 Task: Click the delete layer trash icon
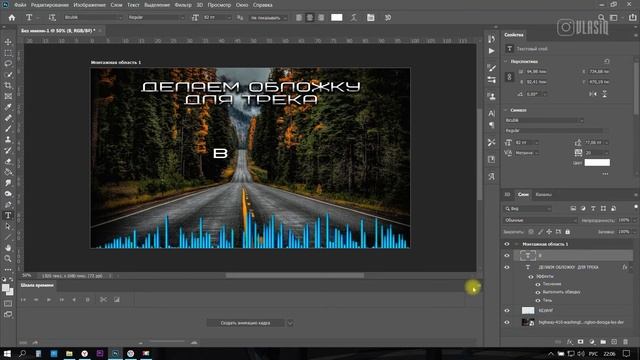point(625,342)
